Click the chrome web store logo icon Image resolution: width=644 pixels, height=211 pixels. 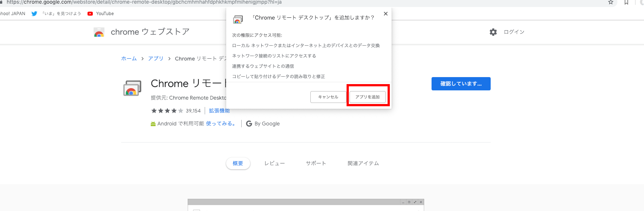[99, 32]
